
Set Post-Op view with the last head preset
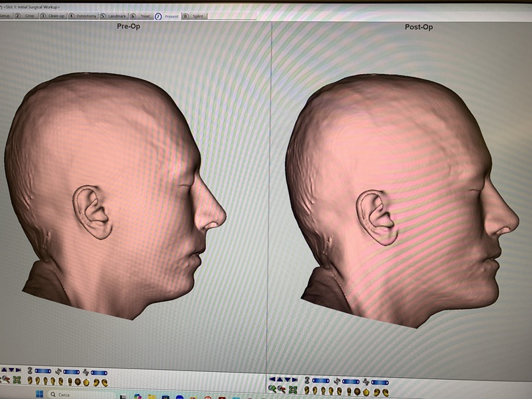click(x=385, y=393)
